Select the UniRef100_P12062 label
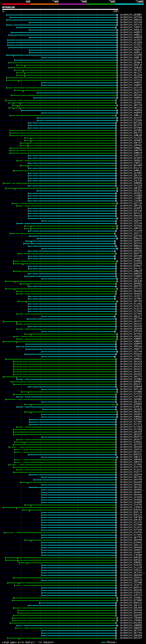Screen dimensions: 146x644 [131, 304]
